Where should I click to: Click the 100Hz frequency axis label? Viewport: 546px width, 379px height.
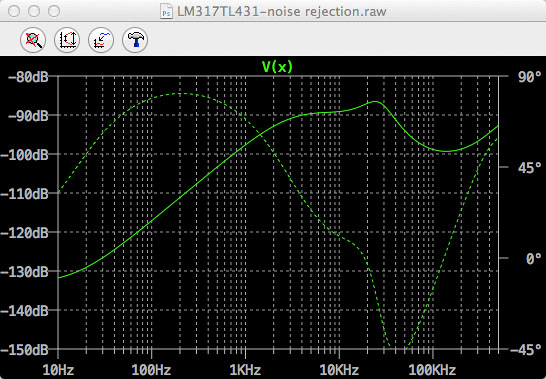[151, 370]
